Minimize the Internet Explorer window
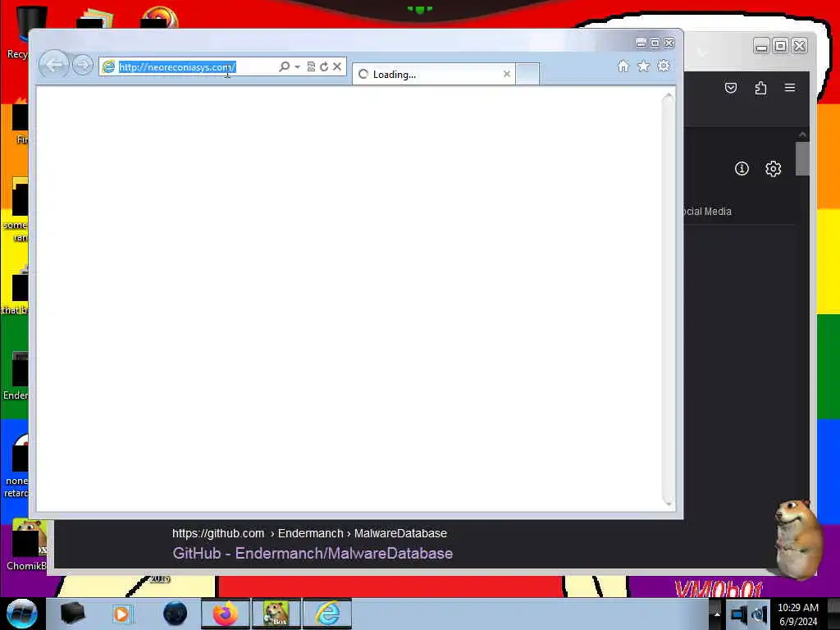840x630 pixels. [x=641, y=43]
